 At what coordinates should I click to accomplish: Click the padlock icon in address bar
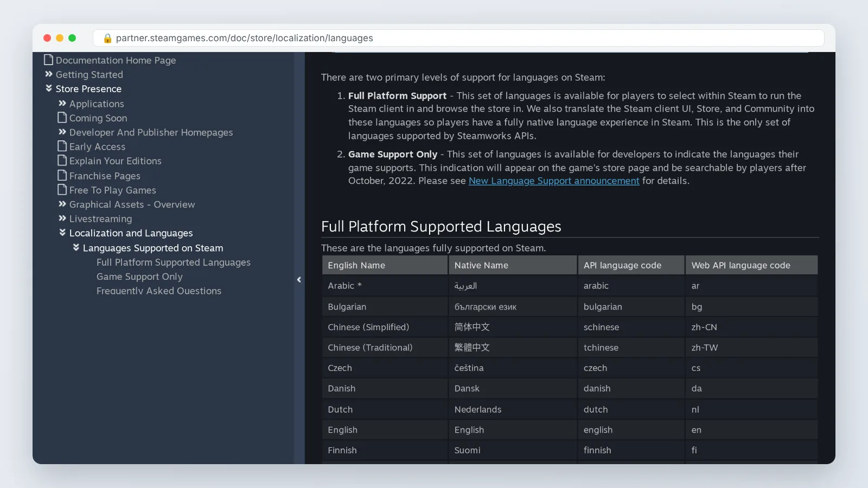pos(107,38)
